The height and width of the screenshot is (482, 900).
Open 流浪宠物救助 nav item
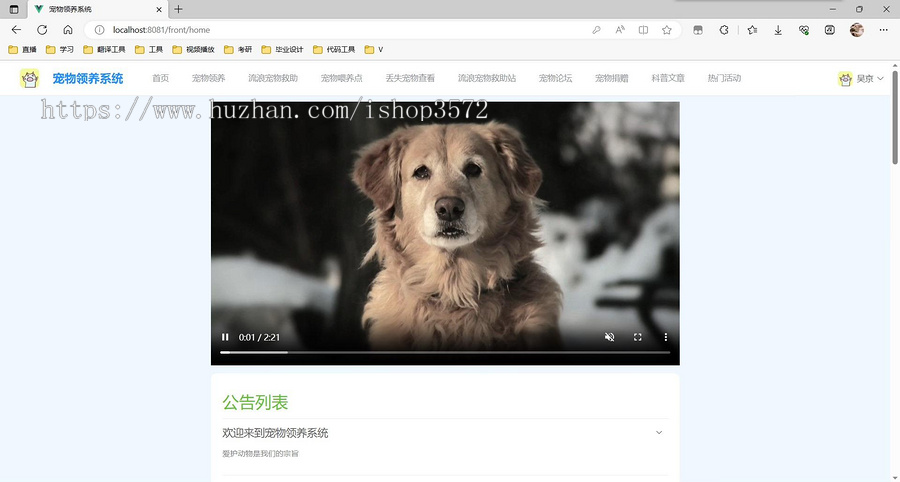click(x=273, y=78)
